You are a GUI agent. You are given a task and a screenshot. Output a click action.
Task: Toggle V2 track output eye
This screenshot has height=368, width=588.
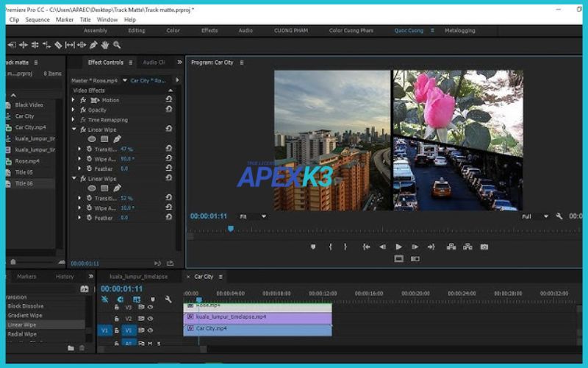150,319
